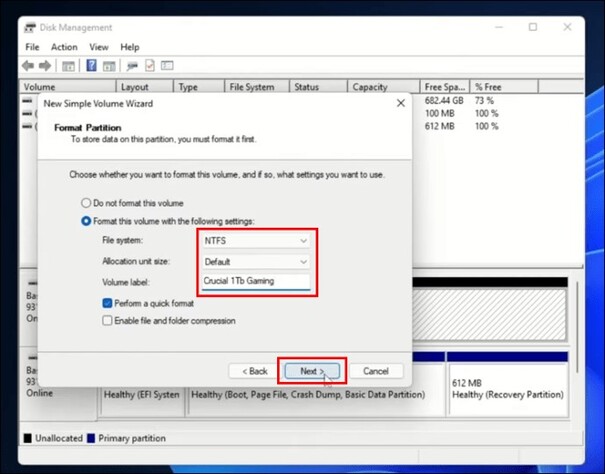Open the File system NTFS dropdown

[x=256, y=241]
